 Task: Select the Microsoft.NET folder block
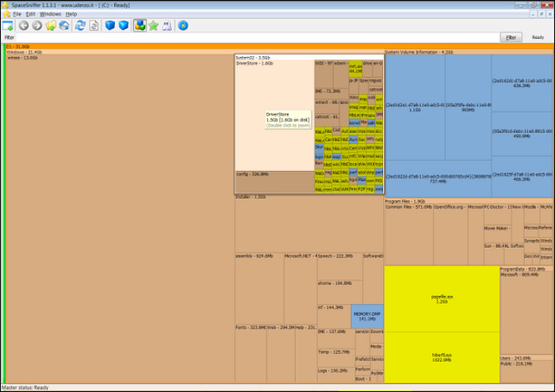point(300,288)
